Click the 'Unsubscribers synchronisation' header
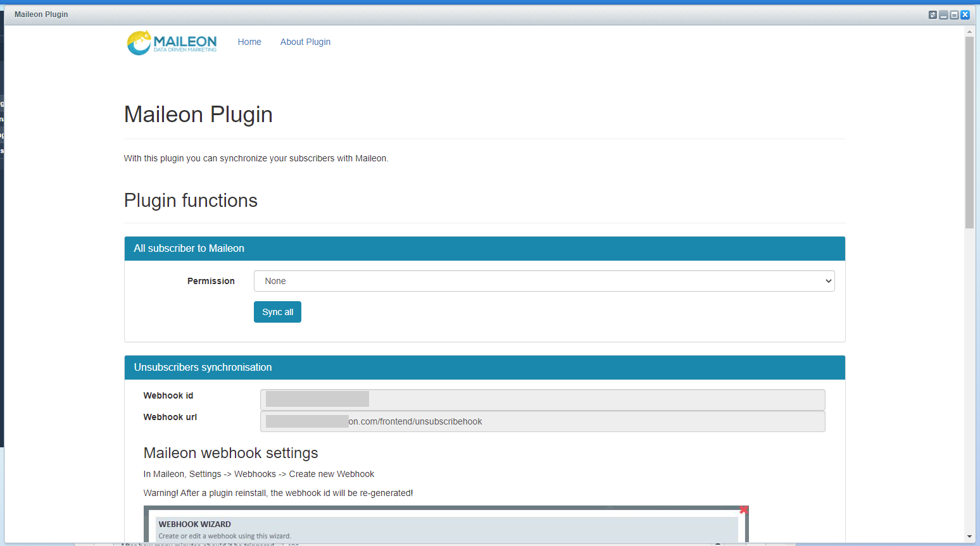 click(485, 368)
